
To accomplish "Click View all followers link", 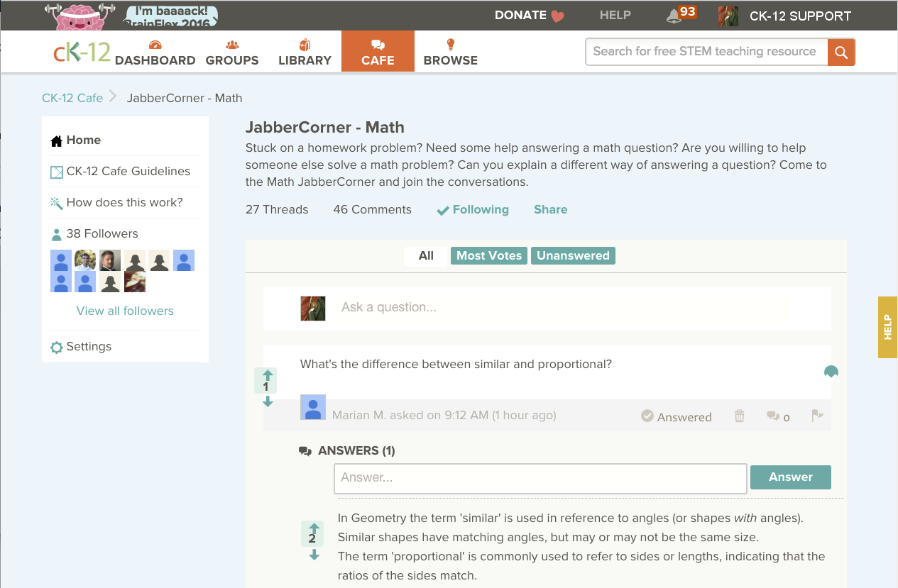I will (125, 311).
